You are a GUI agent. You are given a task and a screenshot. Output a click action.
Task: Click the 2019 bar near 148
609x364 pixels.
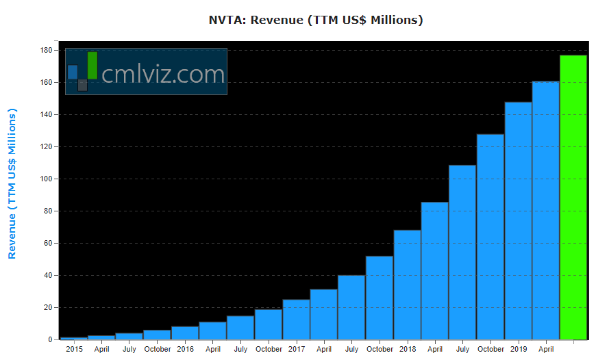coord(518,221)
